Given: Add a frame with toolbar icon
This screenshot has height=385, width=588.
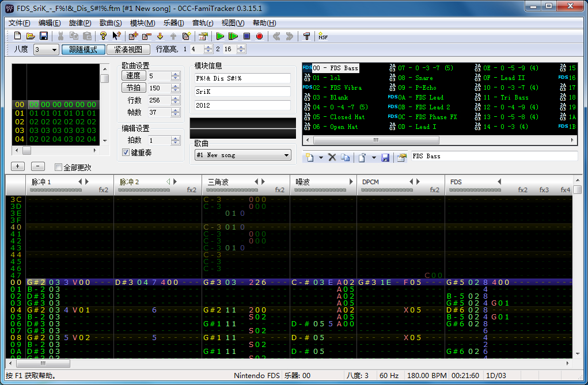Looking at the screenshot, I should click(x=133, y=36).
